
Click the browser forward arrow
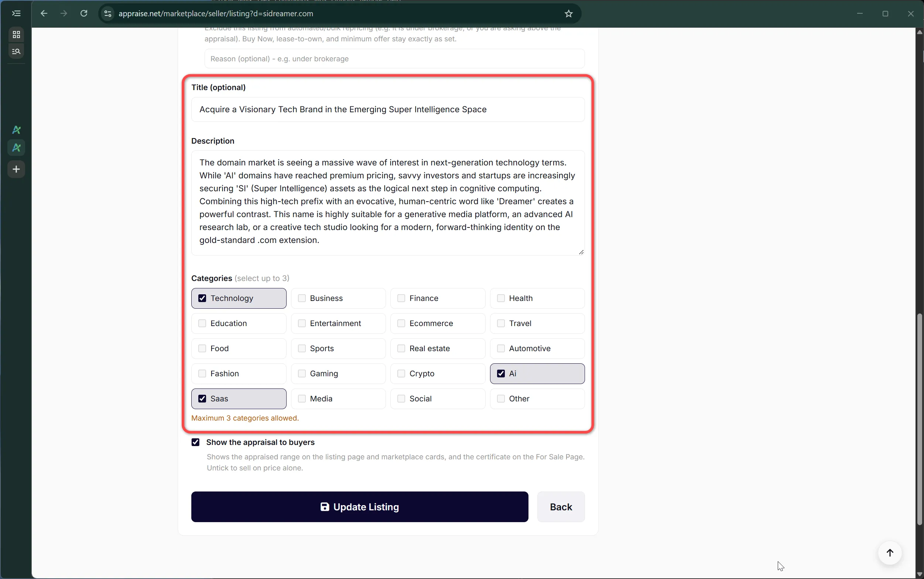64,14
